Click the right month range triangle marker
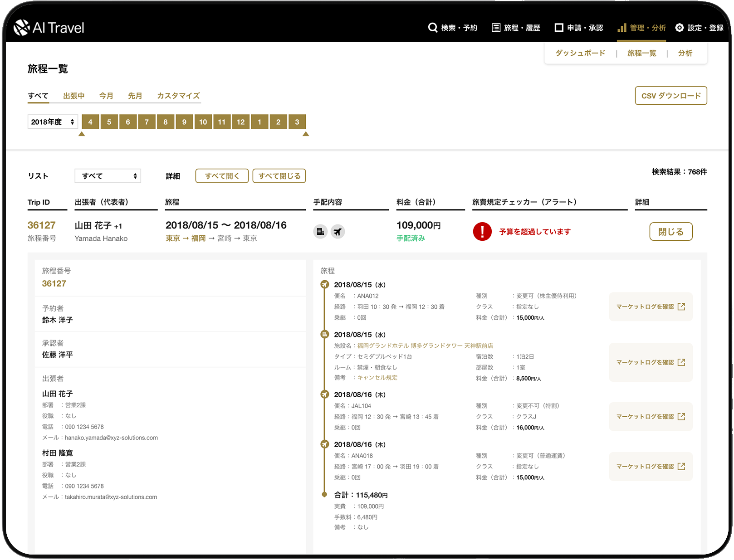Screen dimensions: 734x560 pyautogui.click(x=306, y=134)
